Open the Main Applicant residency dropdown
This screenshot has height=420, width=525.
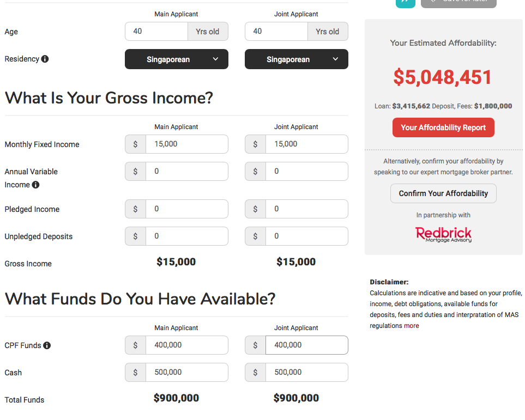(176, 59)
